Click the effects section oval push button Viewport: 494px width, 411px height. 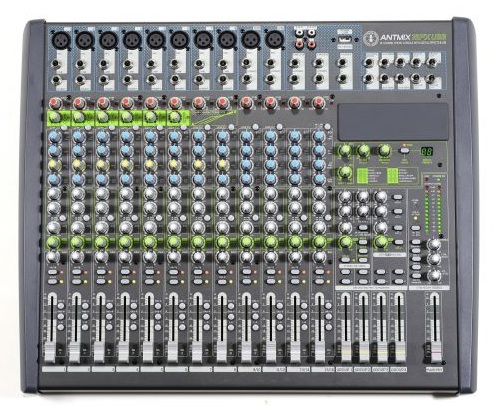[404, 151]
